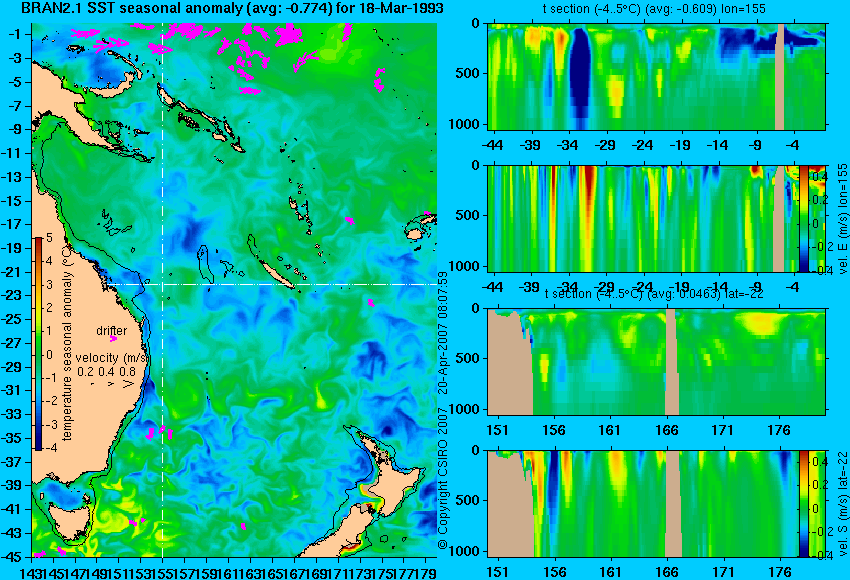Image resolution: width=850 pixels, height=580 pixels.
Task: Click the dark blue cold eddy northeast of New Zealand
Action: [387, 430]
